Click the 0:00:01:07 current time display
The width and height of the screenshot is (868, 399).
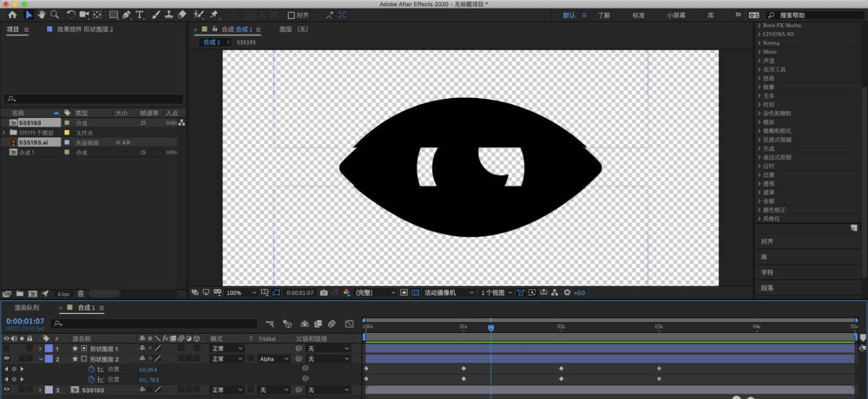pos(24,321)
